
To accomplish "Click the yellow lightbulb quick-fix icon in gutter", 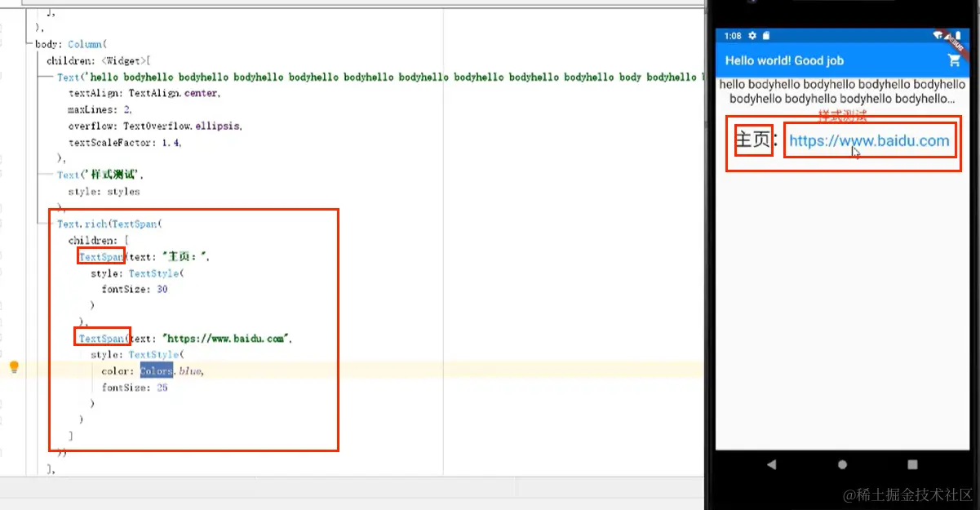I will [14, 367].
